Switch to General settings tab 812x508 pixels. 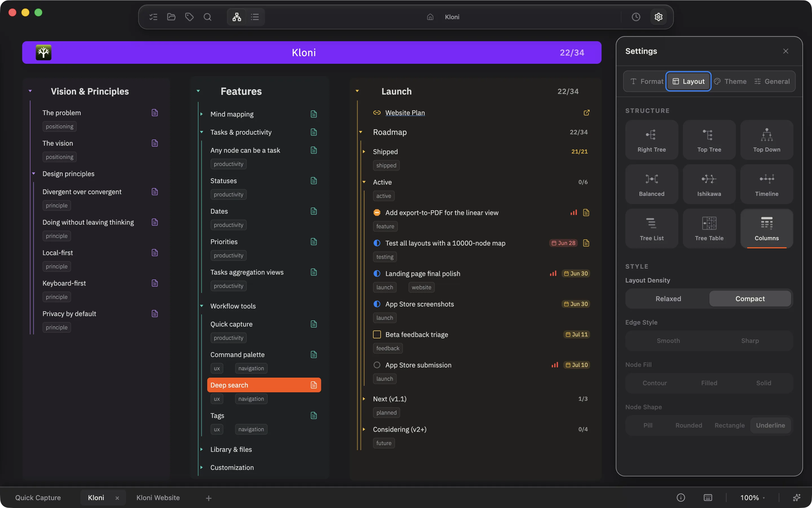[772, 81]
